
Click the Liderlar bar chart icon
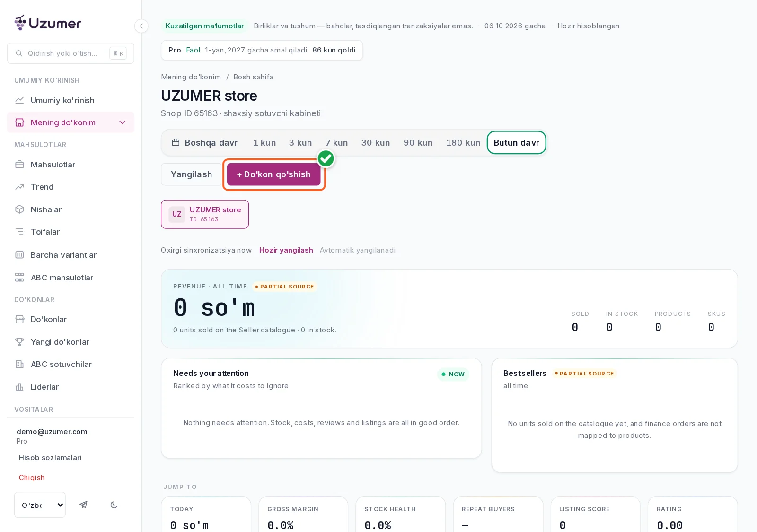(x=19, y=387)
